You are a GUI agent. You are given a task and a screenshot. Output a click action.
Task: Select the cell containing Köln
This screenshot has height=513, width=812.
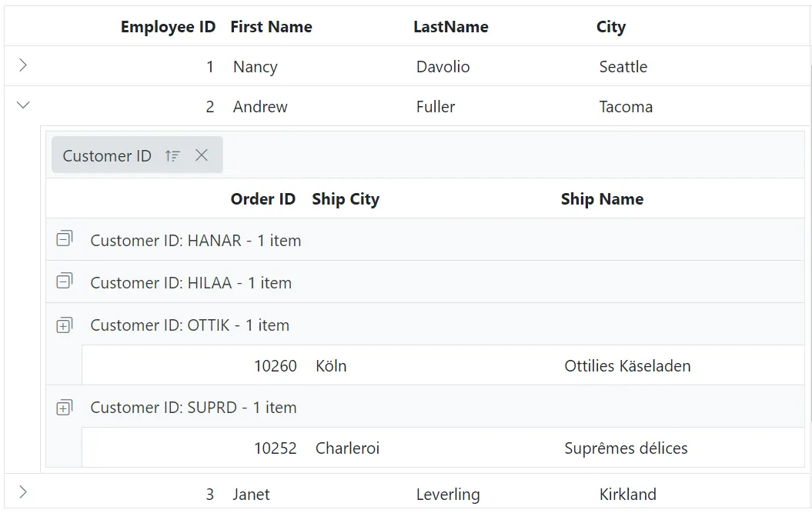tap(331, 365)
